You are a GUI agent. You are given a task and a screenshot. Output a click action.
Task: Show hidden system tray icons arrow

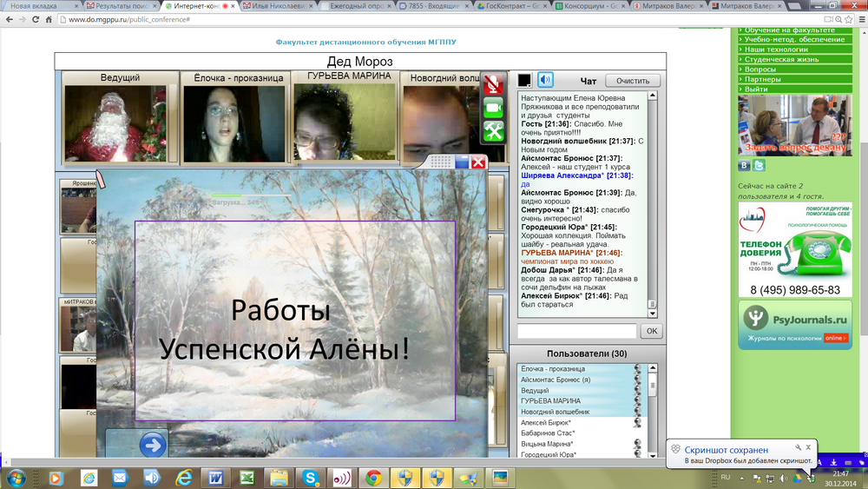click(742, 478)
